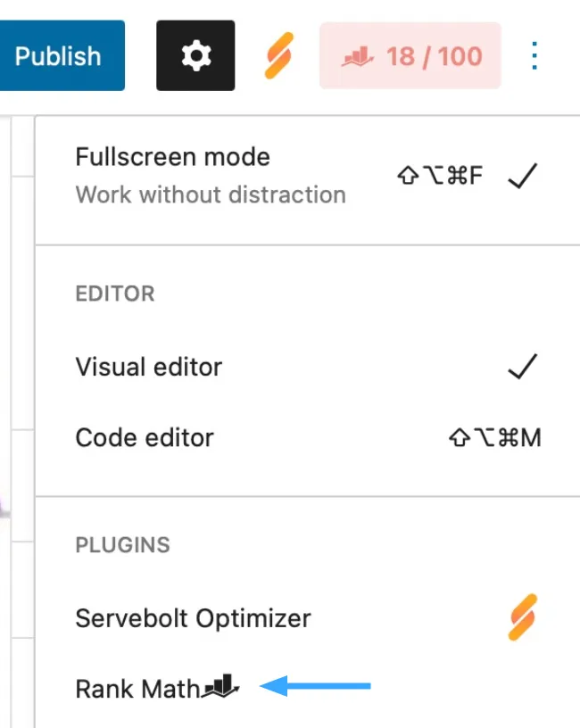Screen dimensions: 580x728
Task: Open the three-dot options menu
Action: pyautogui.click(x=534, y=55)
